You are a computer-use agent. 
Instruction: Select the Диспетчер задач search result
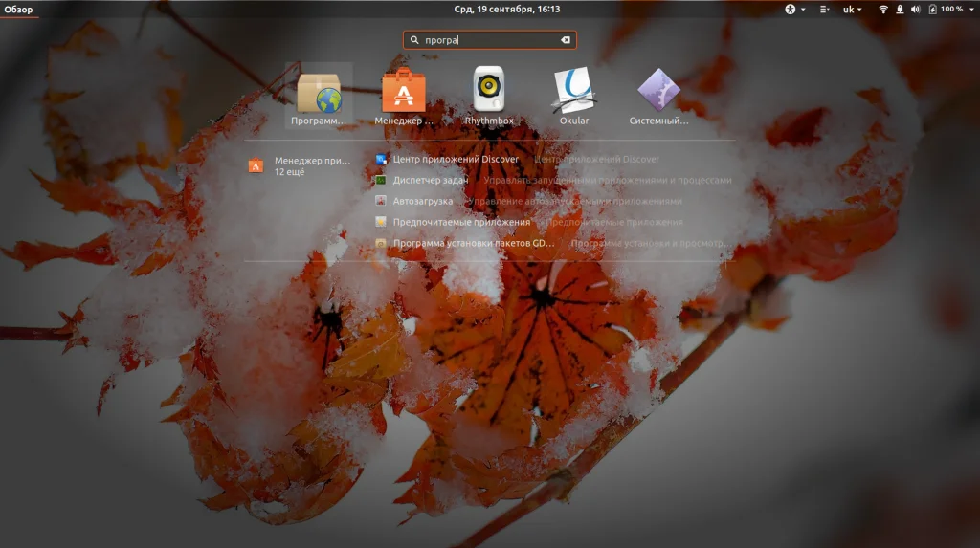(430, 180)
